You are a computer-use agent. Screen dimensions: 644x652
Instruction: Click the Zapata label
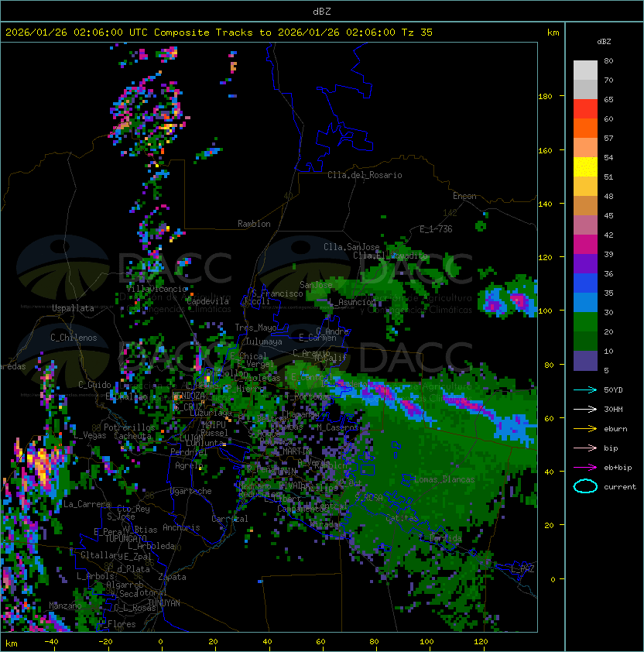tap(172, 577)
